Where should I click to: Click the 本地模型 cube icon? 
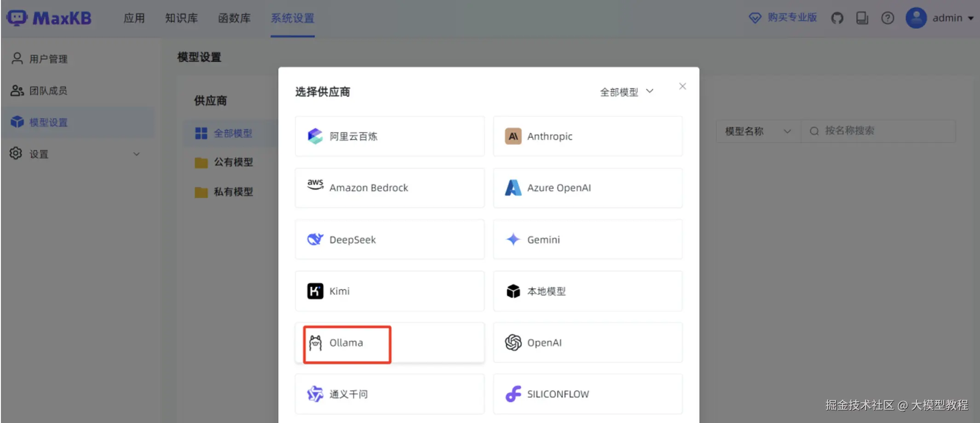click(513, 291)
